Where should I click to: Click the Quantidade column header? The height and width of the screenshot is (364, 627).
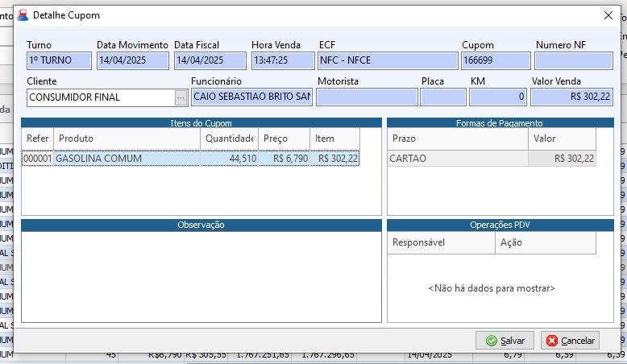pos(229,139)
